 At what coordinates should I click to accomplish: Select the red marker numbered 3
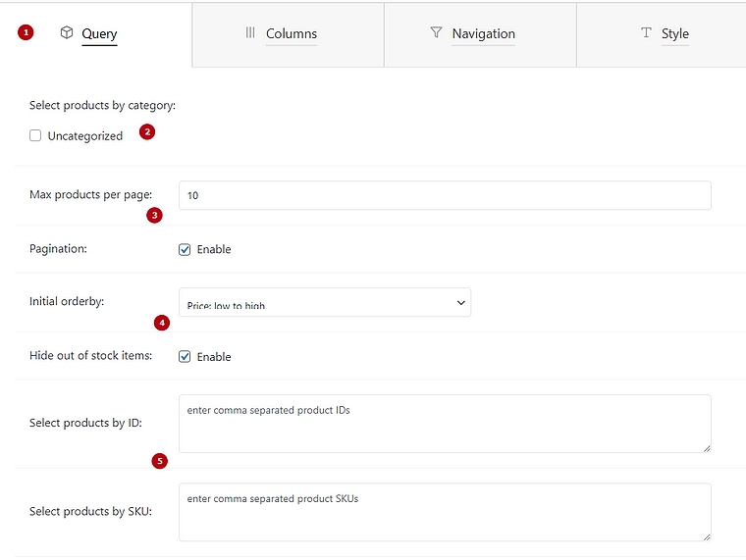(x=154, y=215)
